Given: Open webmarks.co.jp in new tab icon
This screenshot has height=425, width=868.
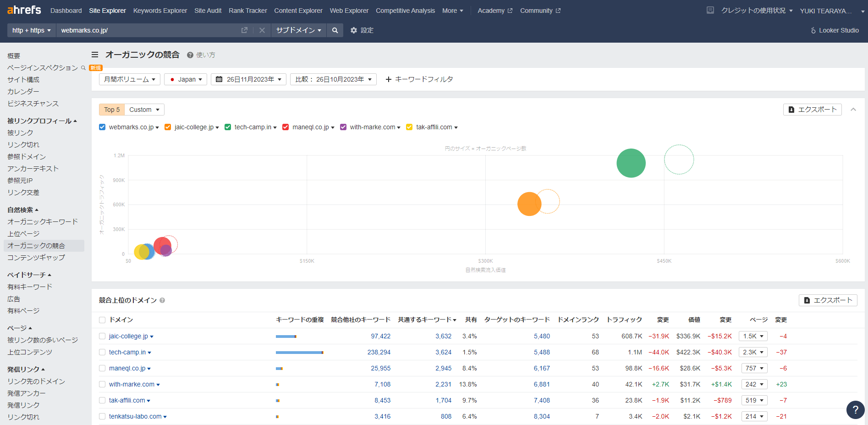Looking at the screenshot, I should 244,30.
